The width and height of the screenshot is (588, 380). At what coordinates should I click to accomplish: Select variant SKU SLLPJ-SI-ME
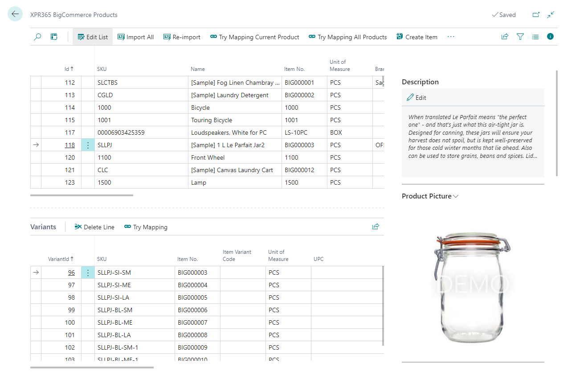coord(135,285)
